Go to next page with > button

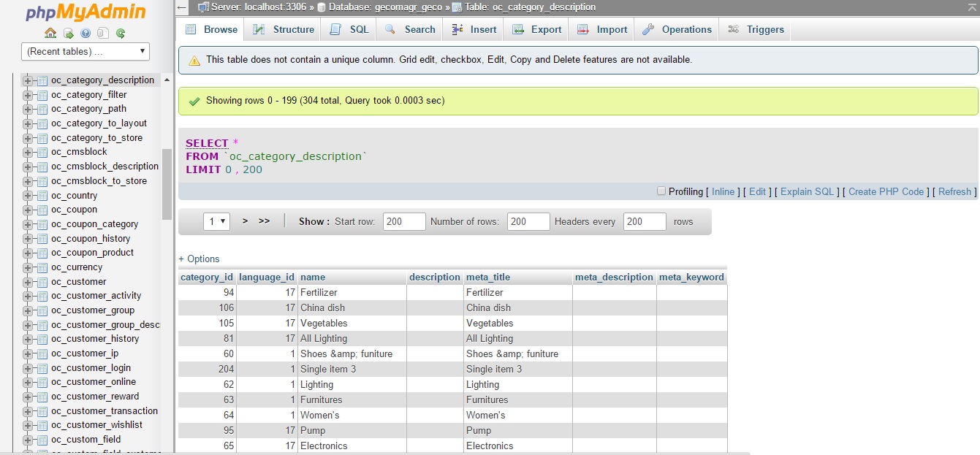(245, 221)
